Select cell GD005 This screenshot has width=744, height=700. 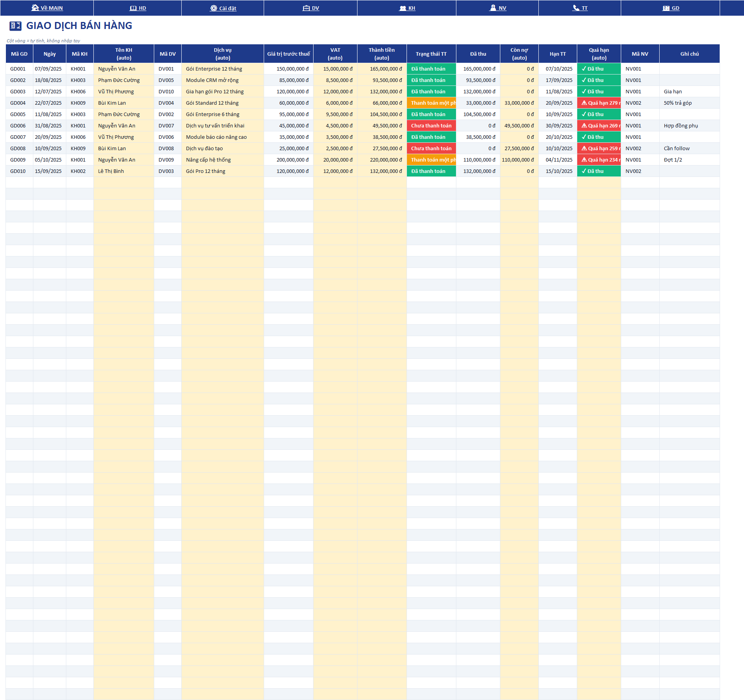click(19, 114)
